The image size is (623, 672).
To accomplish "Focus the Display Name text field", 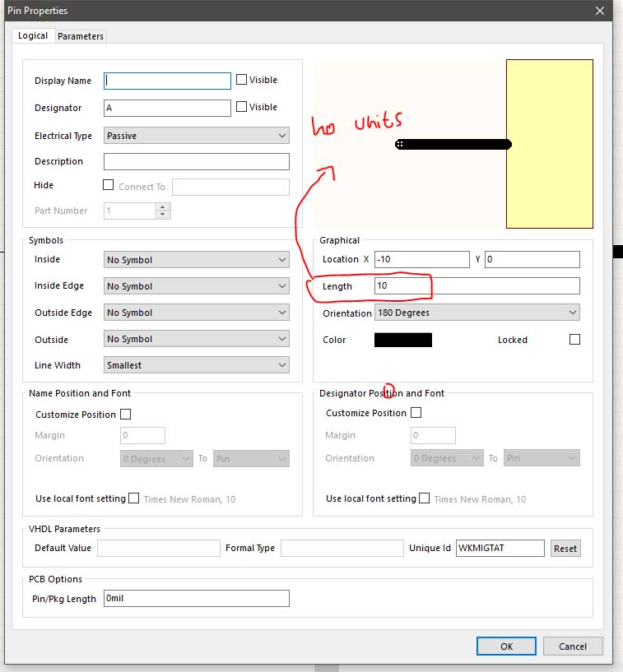I will (x=167, y=81).
